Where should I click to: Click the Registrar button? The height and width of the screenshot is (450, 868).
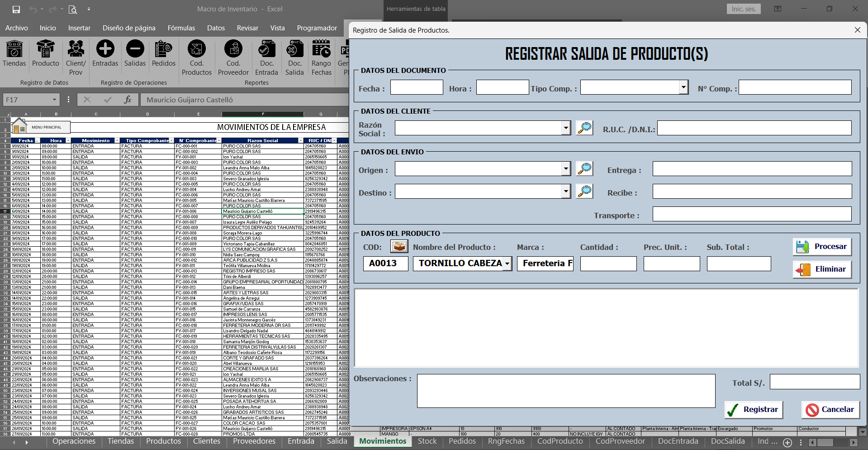(x=754, y=410)
